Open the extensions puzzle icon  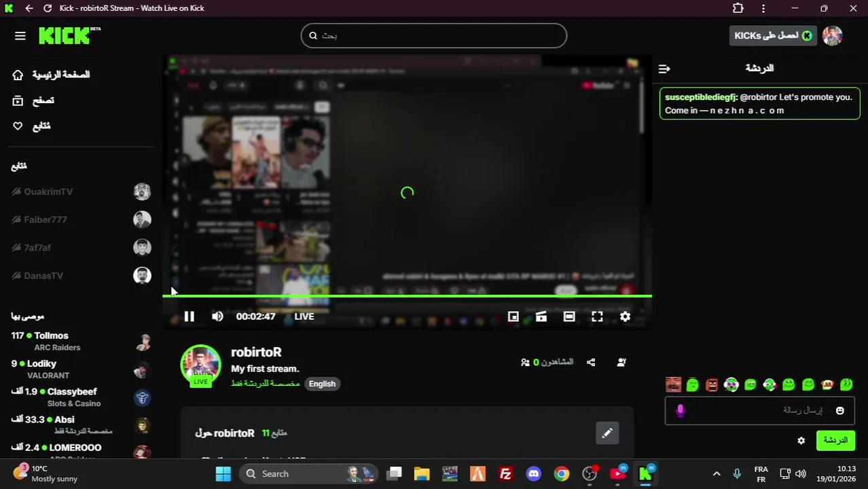[x=738, y=8]
